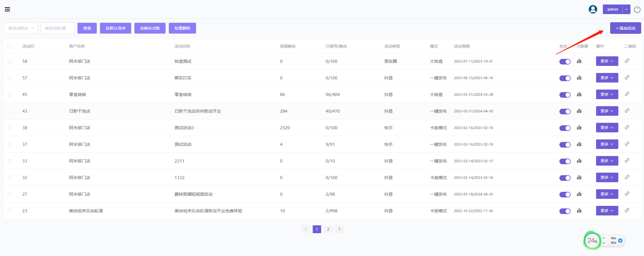View big data chart for activity 45
This screenshot has width=644, height=256.
tap(579, 94)
